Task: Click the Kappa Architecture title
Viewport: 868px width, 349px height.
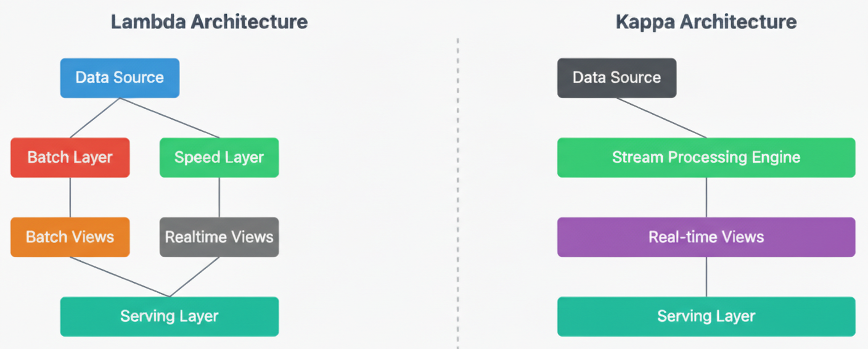Action: pos(706,22)
